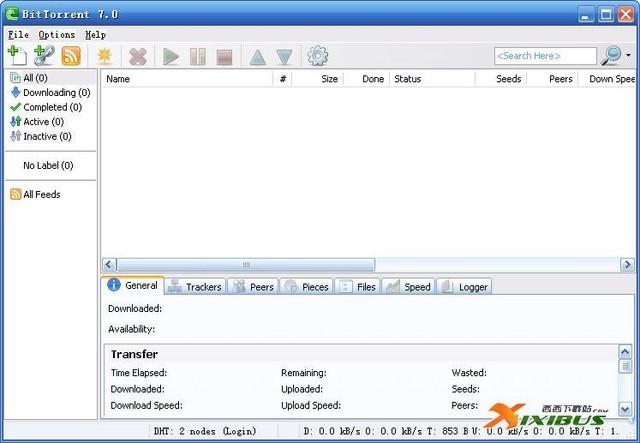Viewport: 640px width, 443px height.
Task: Click the Transfer section heading
Action: [x=134, y=354]
